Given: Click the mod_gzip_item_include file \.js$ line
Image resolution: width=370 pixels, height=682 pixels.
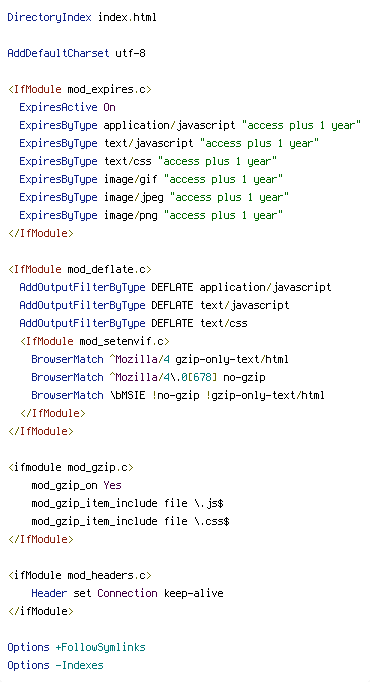Looking at the screenshot, I should (x=127, y=503).
